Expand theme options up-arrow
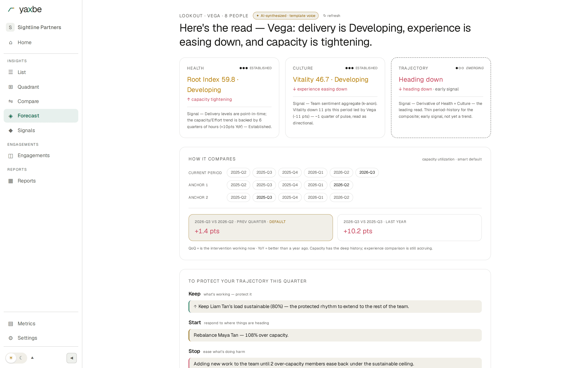Viewport: 588px width, 368px height. 32,358
